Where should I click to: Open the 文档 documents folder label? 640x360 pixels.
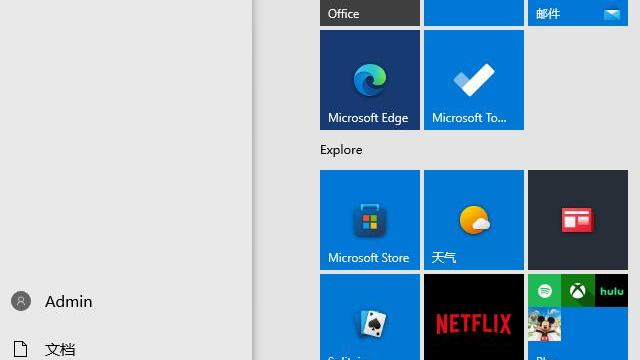pos(60,349)
